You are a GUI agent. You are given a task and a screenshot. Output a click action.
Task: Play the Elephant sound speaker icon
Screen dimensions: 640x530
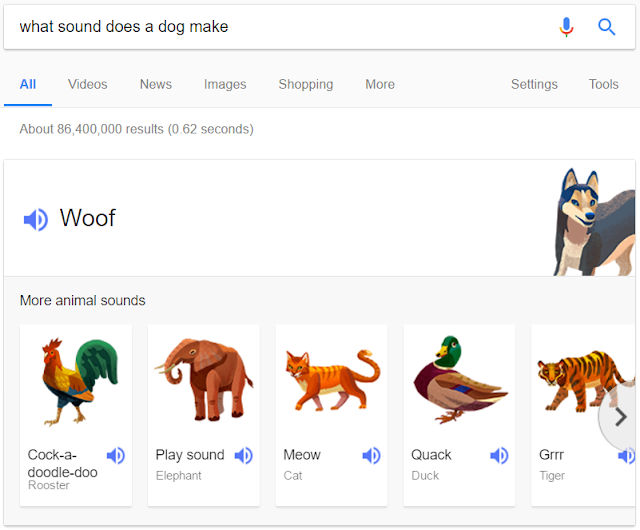click(x=244, y=455)
